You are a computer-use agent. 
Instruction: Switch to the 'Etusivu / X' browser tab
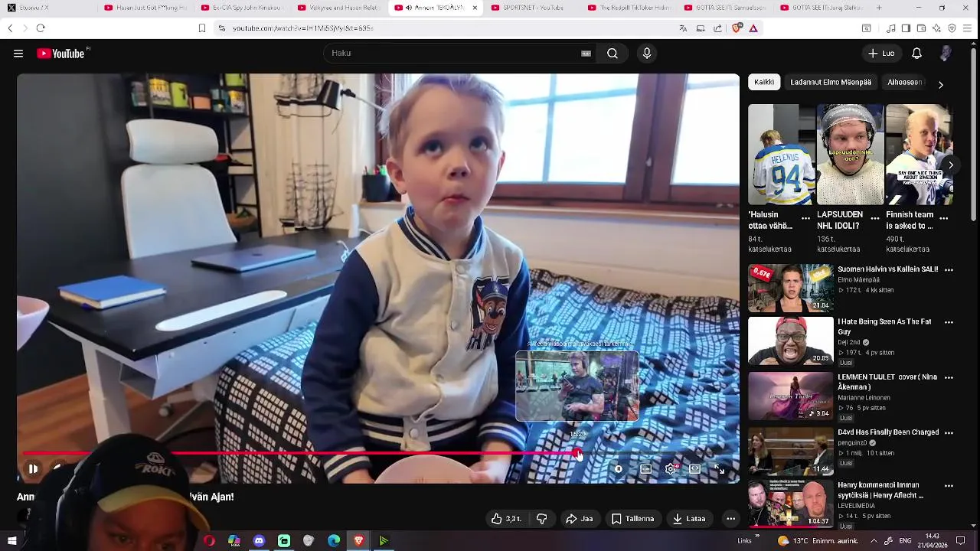point(49,8)
